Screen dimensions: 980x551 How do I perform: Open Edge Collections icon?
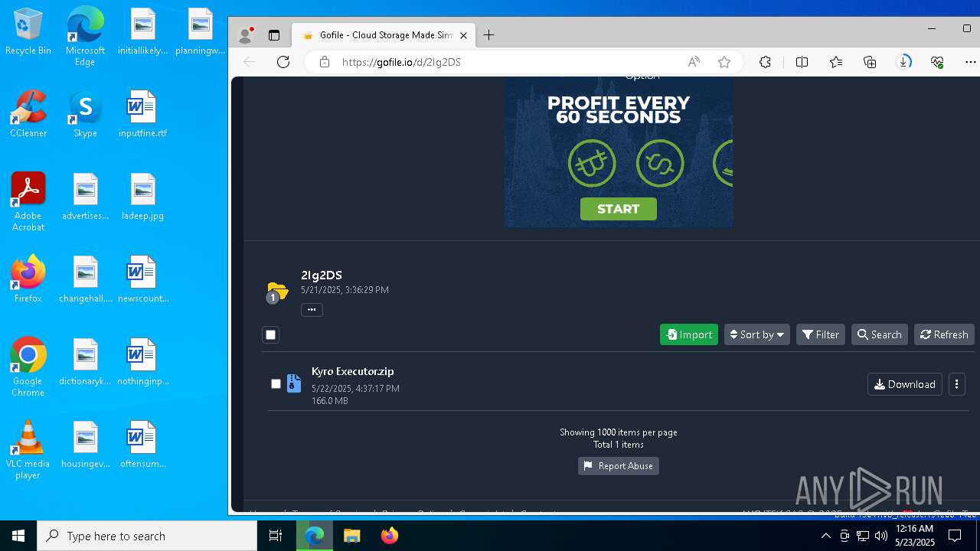click(x=870, y=62)
